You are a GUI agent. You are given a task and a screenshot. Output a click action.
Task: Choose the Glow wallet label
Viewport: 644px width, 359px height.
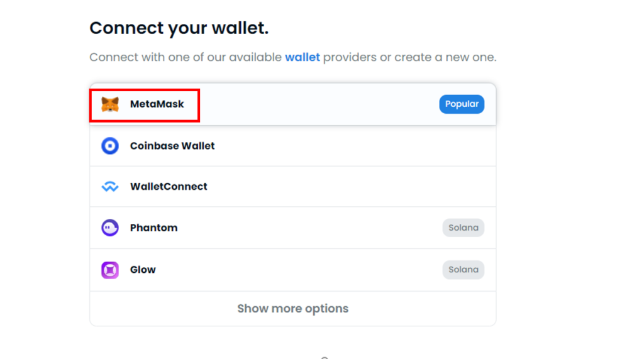(x=143, y=270)
